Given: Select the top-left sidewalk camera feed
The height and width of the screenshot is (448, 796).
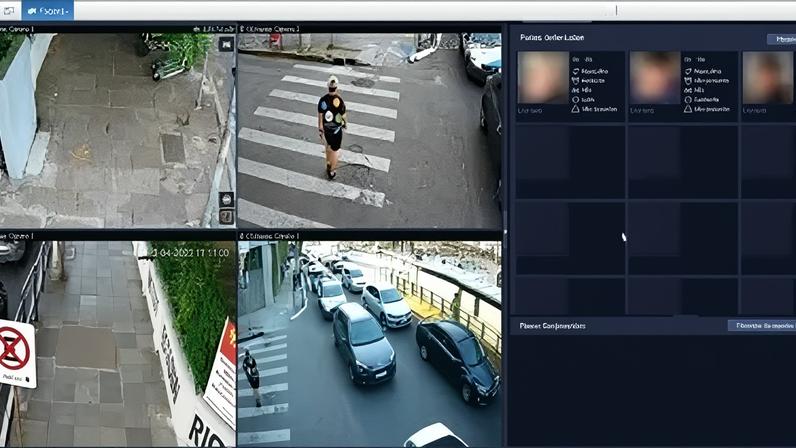Looking at the screenshot, I should [118, 131].
